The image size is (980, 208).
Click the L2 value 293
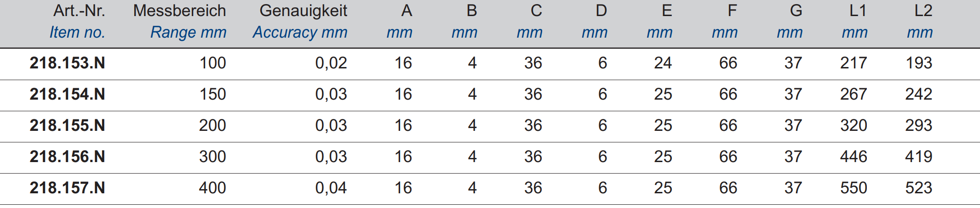click(x=919, y=125)
